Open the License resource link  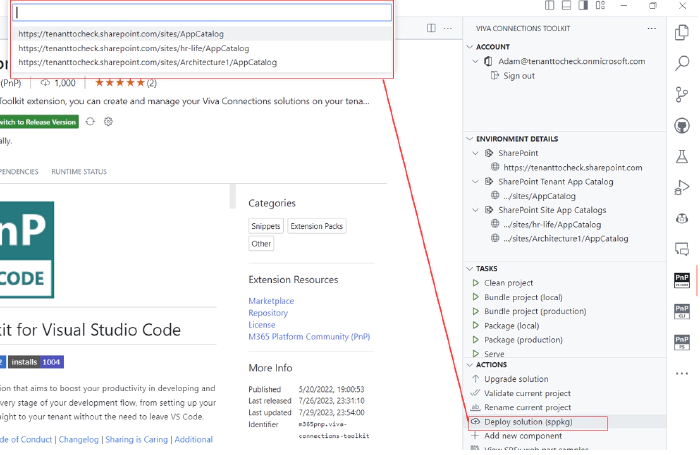(x=262, y=325)
